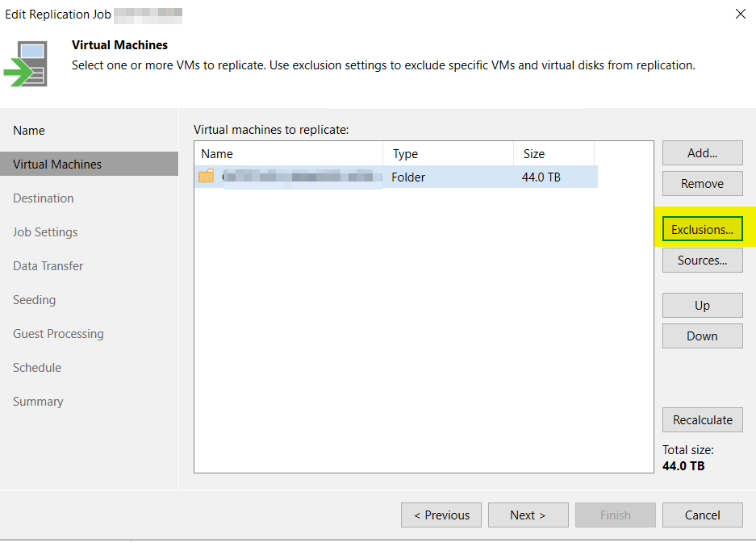Image resolution: width=756 pixels, height=542 pixels.
Task: Click the folder icon in the VM list
Action: [x=207, y=177]
